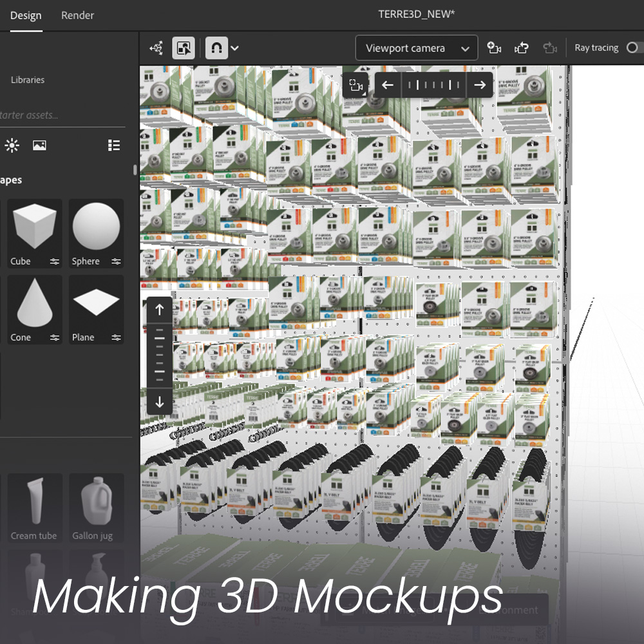Move camera up with the up arrow
This screenshot has width=644, height=644.
(x=159, y=310)
